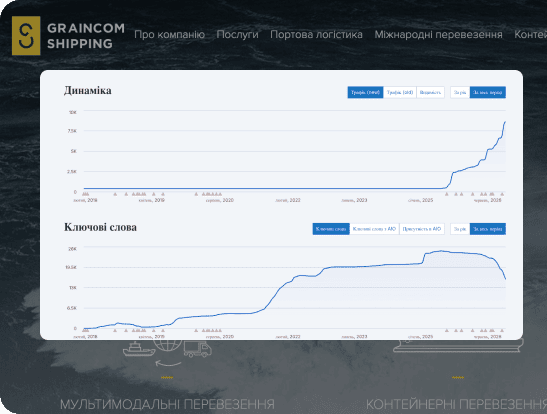This screenshot has height=414, width=547.
Task: Open Послуги menu item
Action: (237, 35)
